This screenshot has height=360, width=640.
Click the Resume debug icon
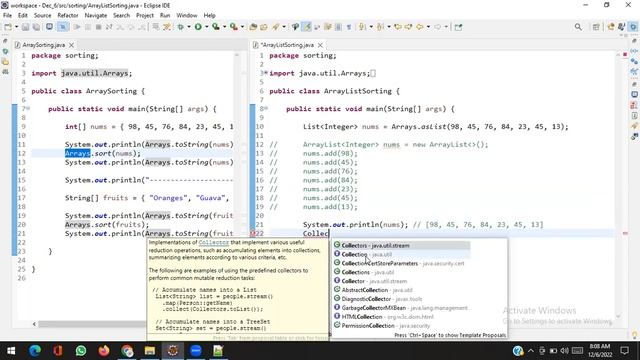(x=76, y=27)
